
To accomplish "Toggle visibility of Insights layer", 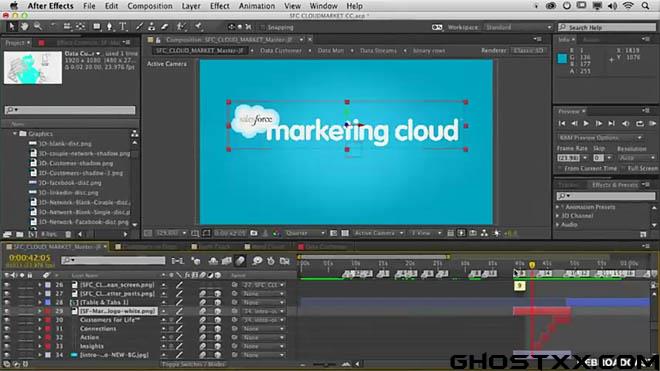I will [x=7, y=346].
